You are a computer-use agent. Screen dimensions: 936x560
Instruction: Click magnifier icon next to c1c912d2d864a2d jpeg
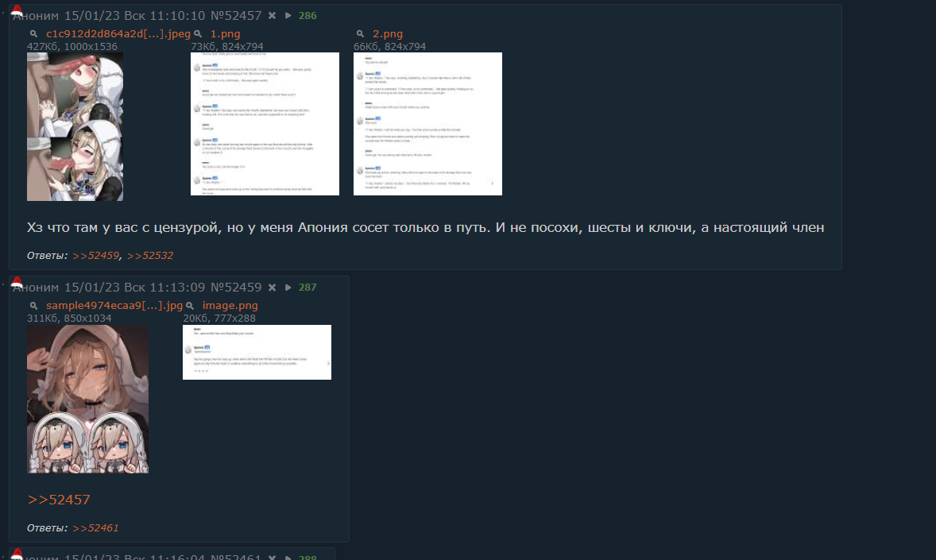[x=34, y=34]
